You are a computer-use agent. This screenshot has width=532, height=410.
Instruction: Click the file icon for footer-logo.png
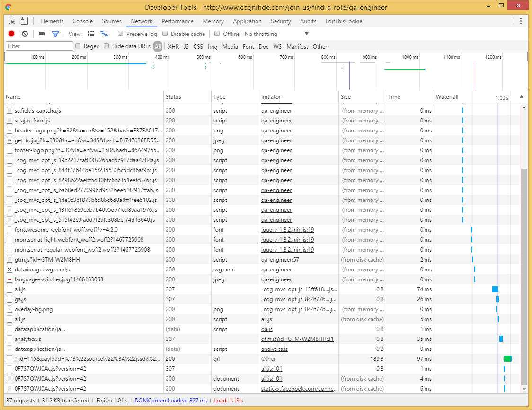(9, 150)
